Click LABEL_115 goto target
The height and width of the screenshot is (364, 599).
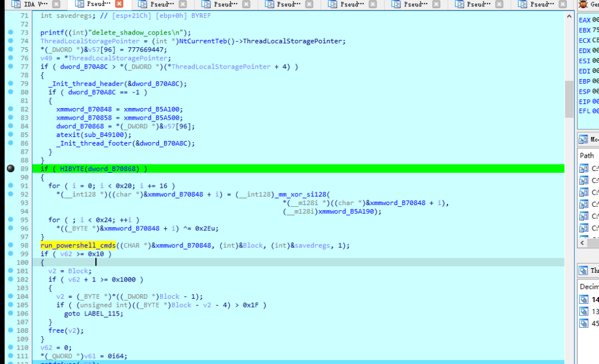(102, 314)
